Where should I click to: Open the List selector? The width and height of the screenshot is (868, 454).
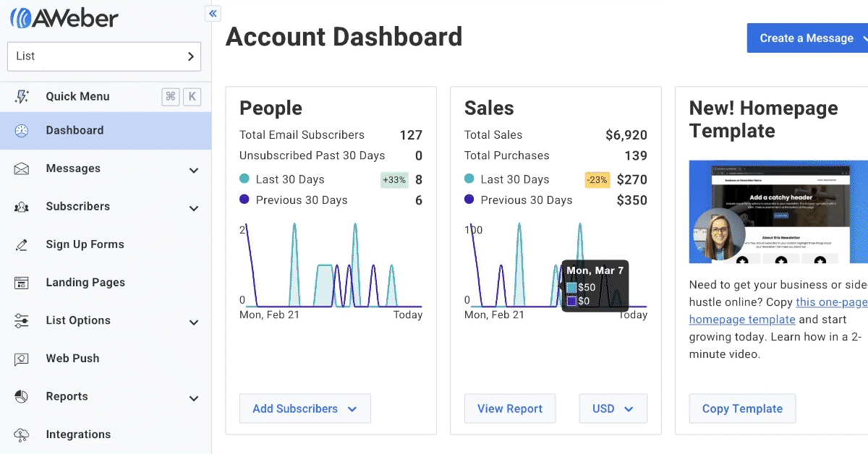click(104, 56)
